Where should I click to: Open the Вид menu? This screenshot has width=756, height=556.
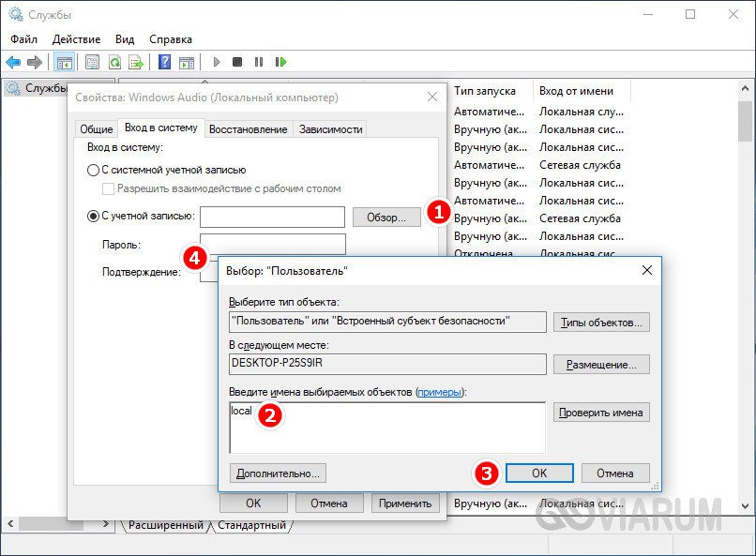pyautogui.click(x=125, y=39)
